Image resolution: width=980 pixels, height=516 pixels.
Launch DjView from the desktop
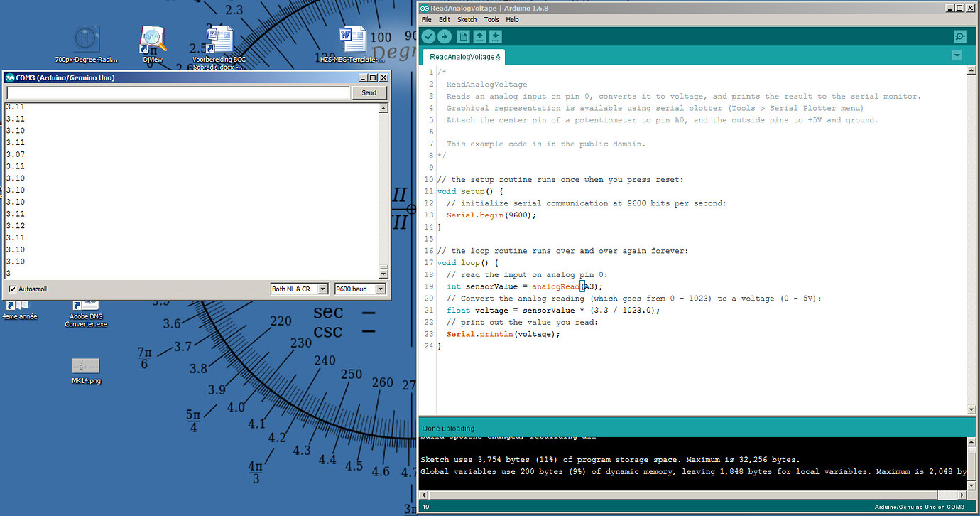tap(153, 39)
